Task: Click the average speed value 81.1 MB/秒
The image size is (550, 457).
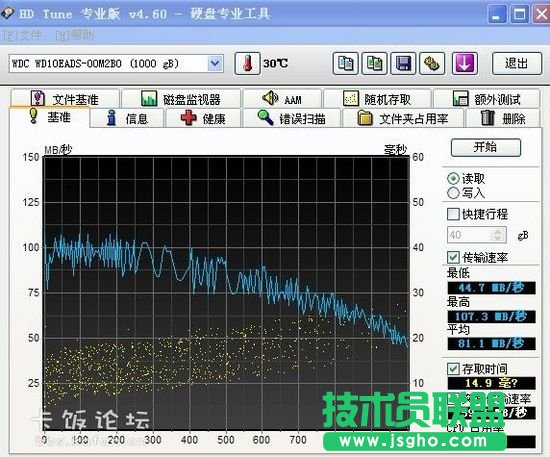Action: pos(491,343)
